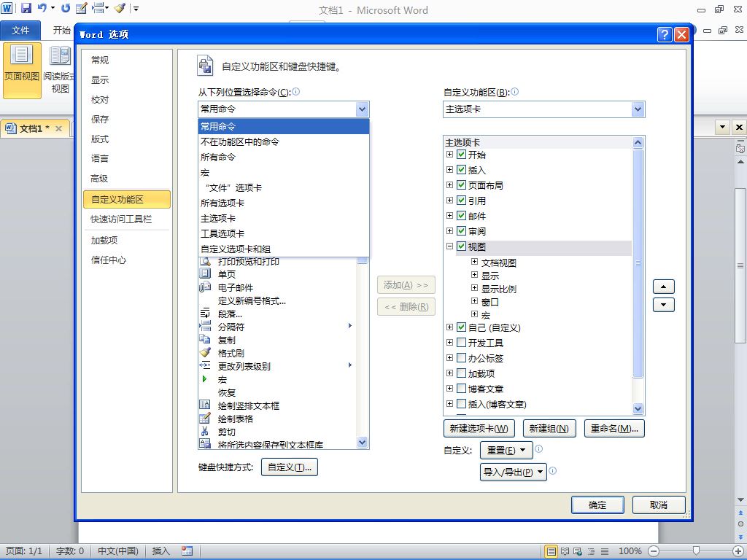Switch to outline view in status bar
The width and height of the screenshot is (747, 560).
(591, 551)
